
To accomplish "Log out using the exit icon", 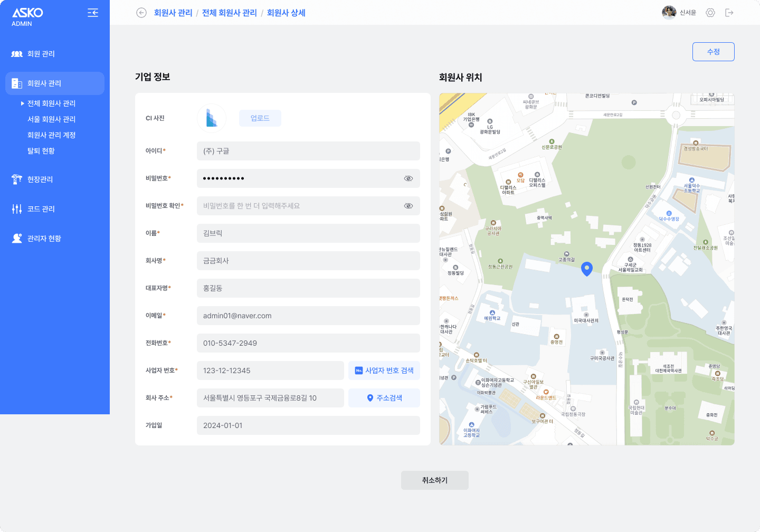I will coord(729,13).
